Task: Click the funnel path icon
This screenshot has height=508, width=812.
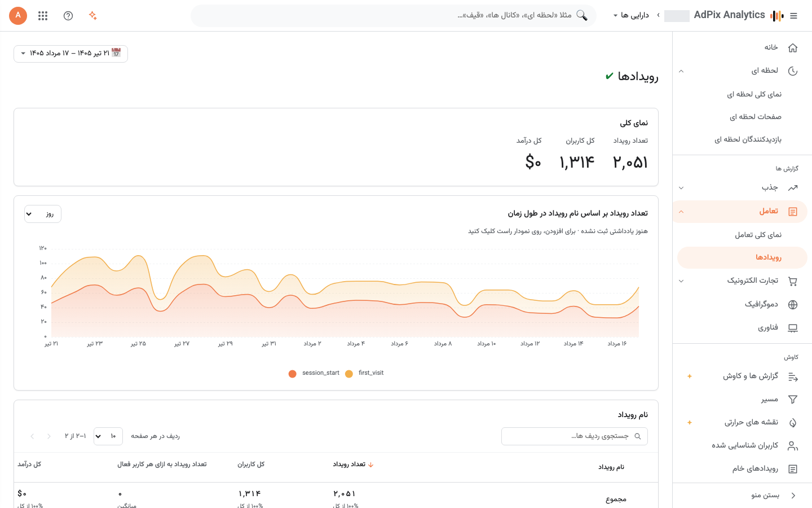Action: coord(793,400)
